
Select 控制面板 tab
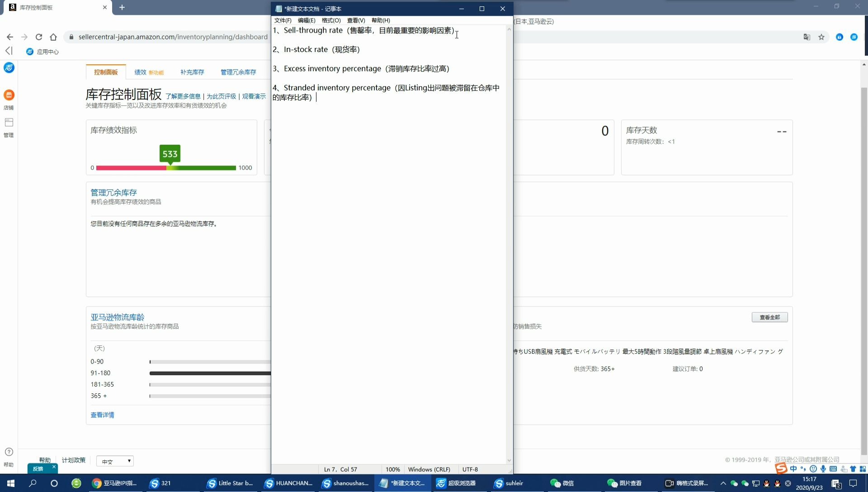tap(106, 72)
